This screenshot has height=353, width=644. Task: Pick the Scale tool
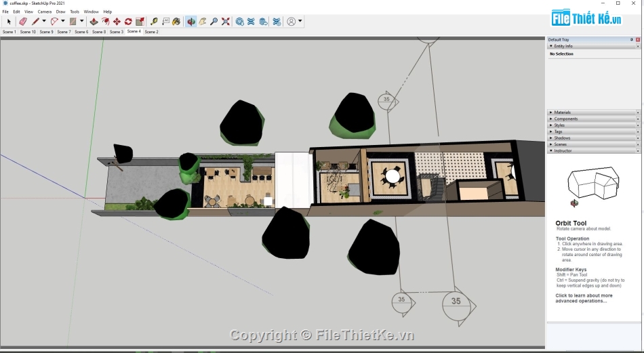coord(140,22)
